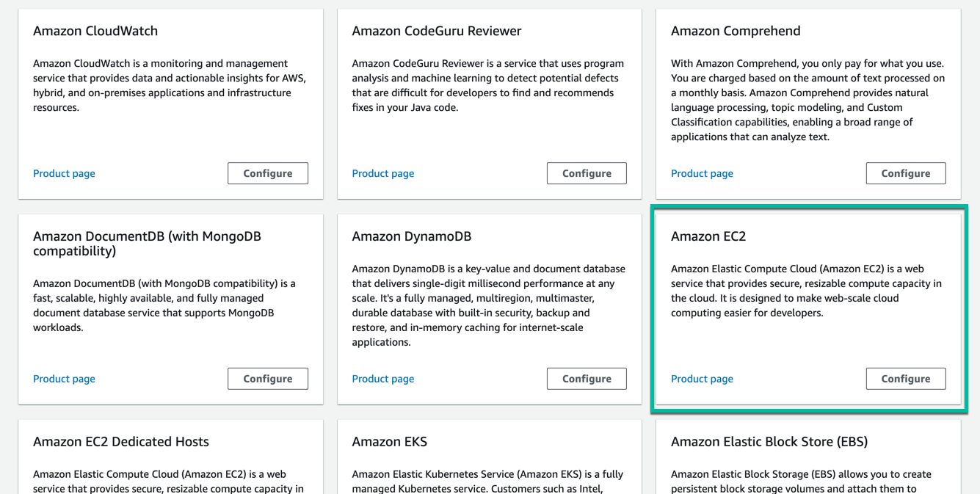
Task: Select the Amazon CodeGuru Reviewer card title
Action: click(437, 31)
